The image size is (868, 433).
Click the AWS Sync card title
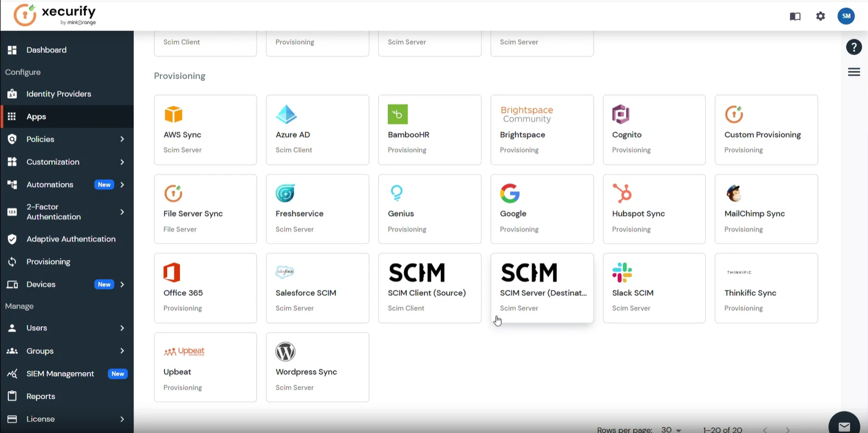coord(182,135)
